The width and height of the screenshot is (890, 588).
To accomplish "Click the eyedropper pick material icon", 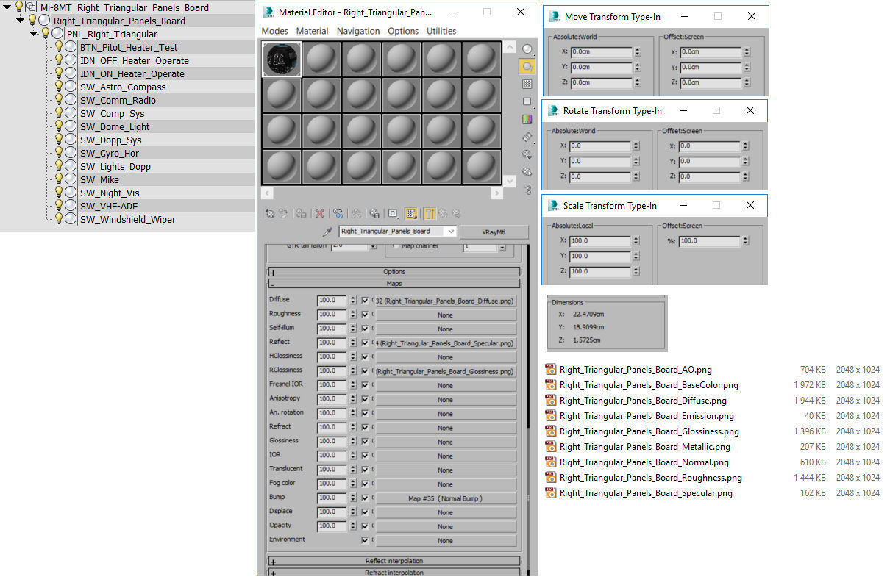I will tap(328, 232).
